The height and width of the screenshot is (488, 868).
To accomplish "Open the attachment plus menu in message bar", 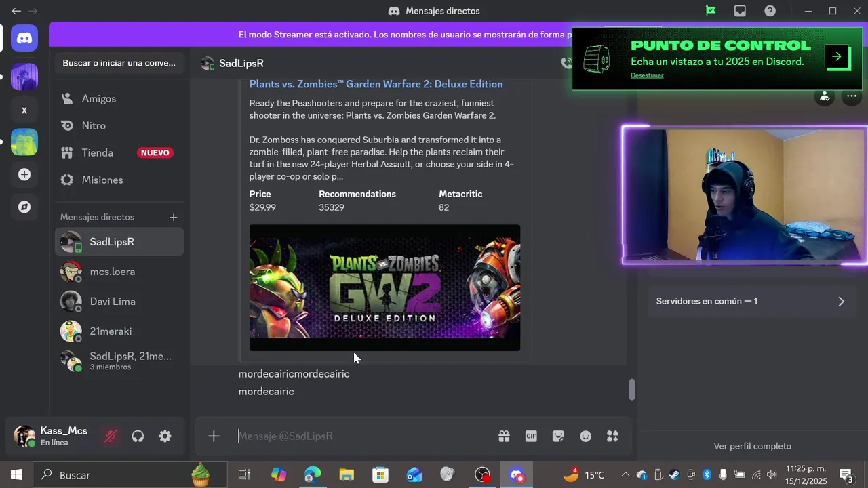I will point(214,436).
